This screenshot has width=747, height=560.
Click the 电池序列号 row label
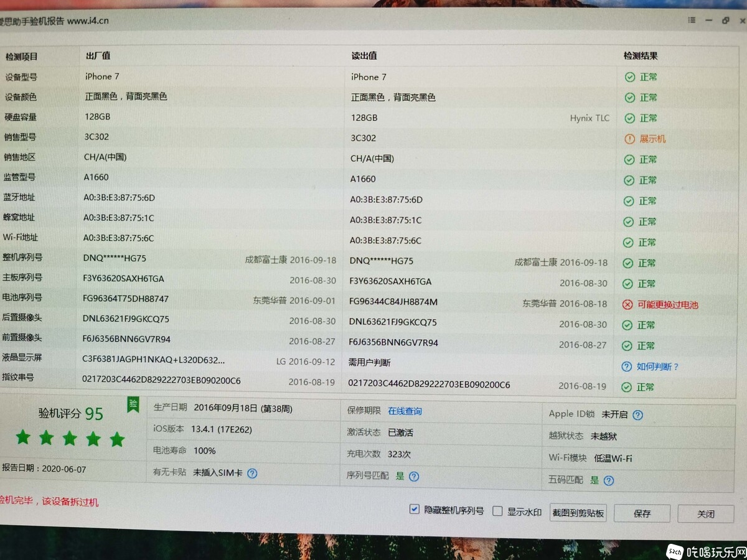(22, 297)
